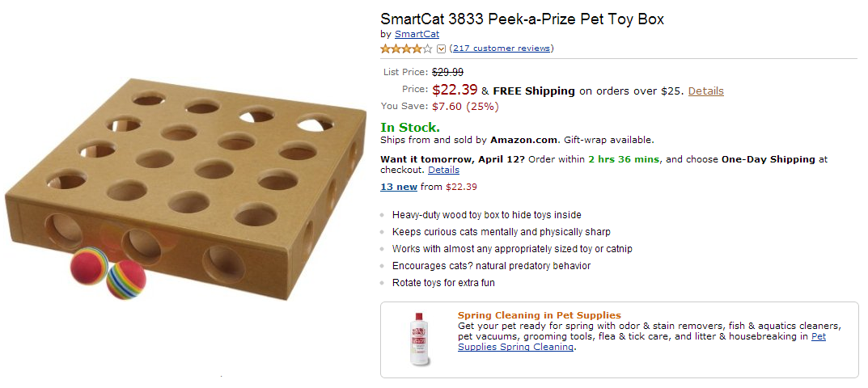Image resolution: width=868 pixels, height=388 pixels.
Task: Click the Spring Cleaning in Pet Supplies heading
Action: click(x=540, y=315)
